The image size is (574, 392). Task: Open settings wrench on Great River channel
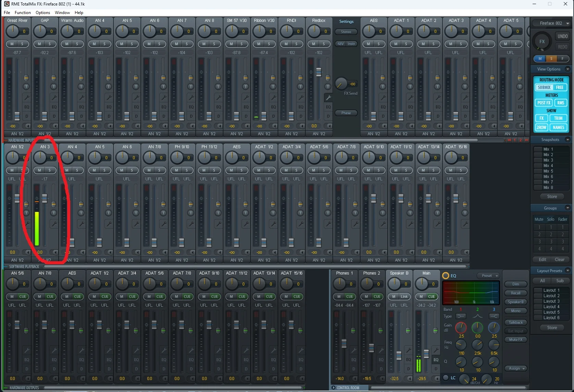26,98
